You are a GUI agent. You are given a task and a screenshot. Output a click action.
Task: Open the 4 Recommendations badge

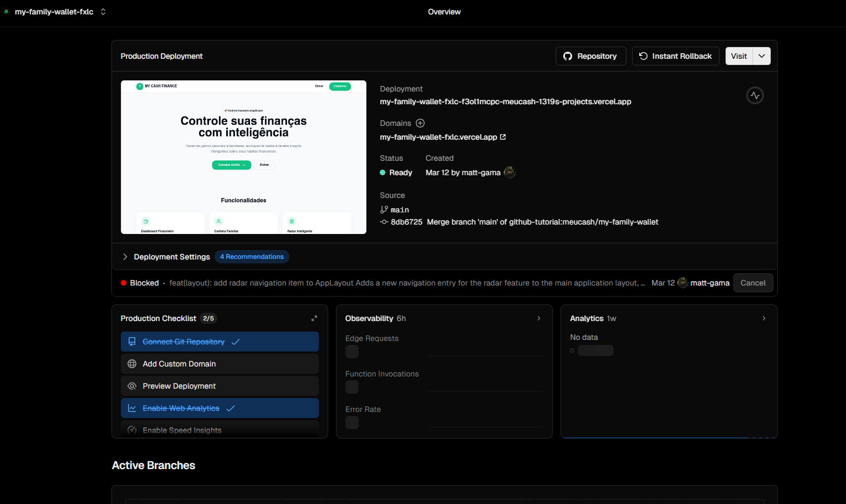252,257
